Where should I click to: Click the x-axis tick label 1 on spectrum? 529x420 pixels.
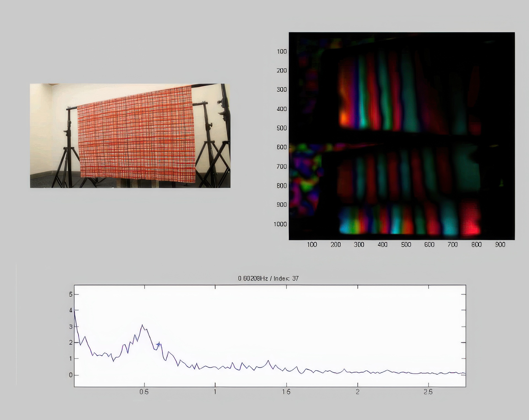point(215,392)
